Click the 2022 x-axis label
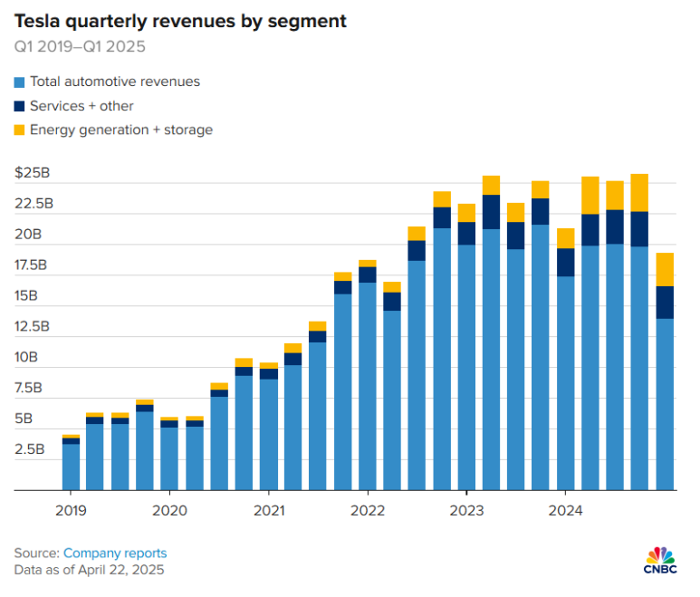Image resolution: width=700 pixels, height=597 pixels. 368,510
